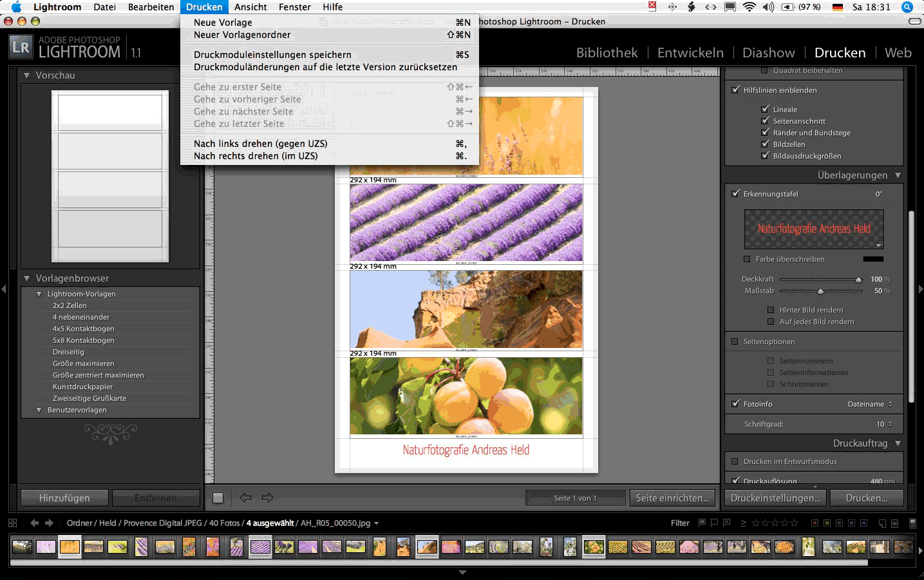Disable the Erkennungstafel checkbox
The image size is (924, 580).
[735, 193]
